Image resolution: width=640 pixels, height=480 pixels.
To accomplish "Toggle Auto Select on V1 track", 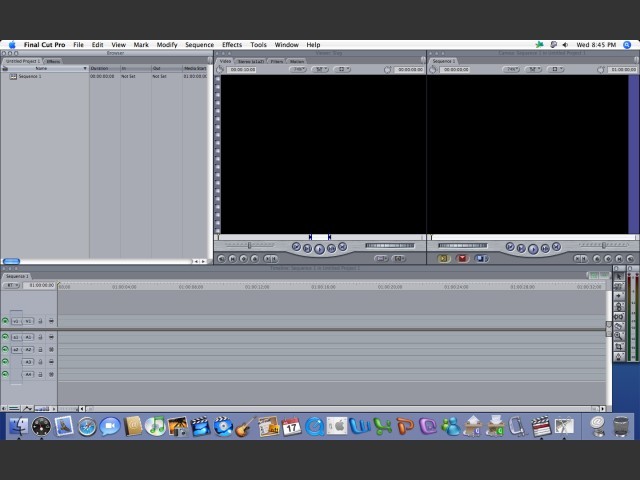I will (x=51, y=321).
